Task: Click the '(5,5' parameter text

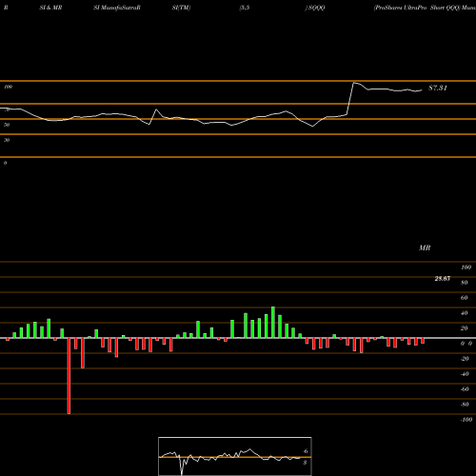Action: coord(245,8)
